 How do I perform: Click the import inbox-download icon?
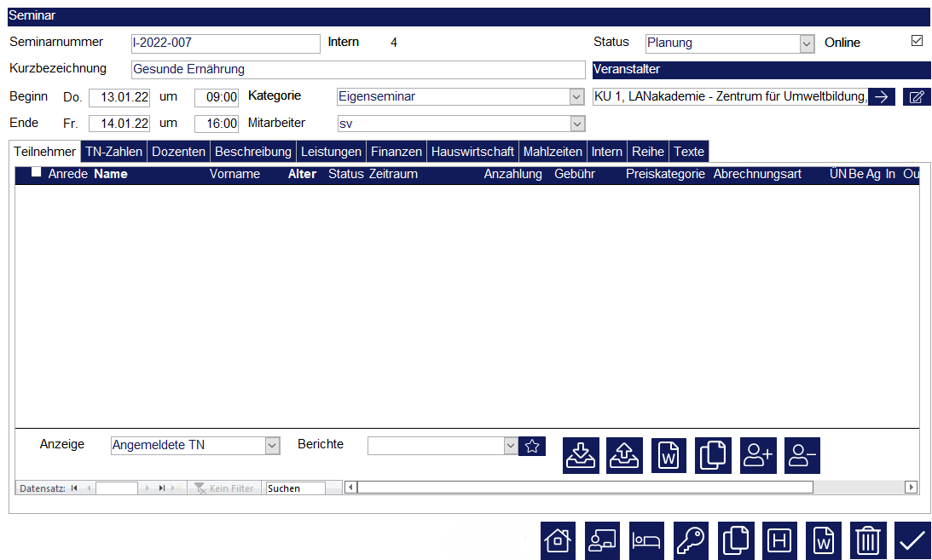tap(581, 455)
